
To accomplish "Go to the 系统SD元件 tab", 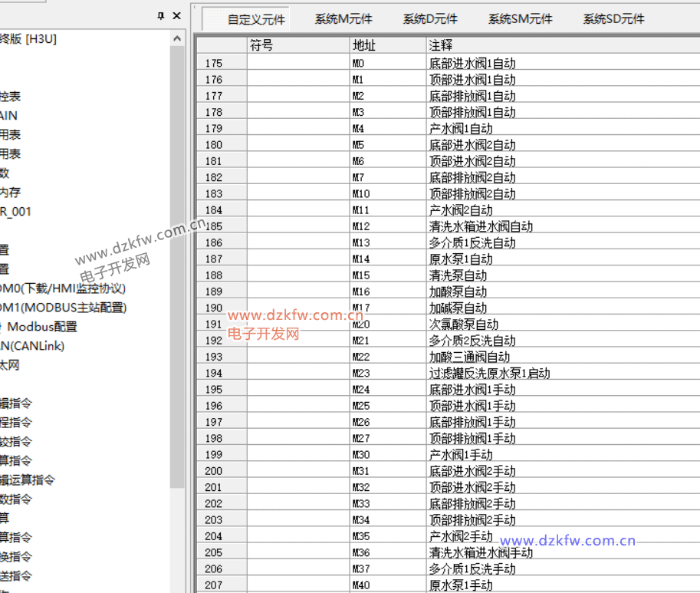I will [x=613, y=19].
